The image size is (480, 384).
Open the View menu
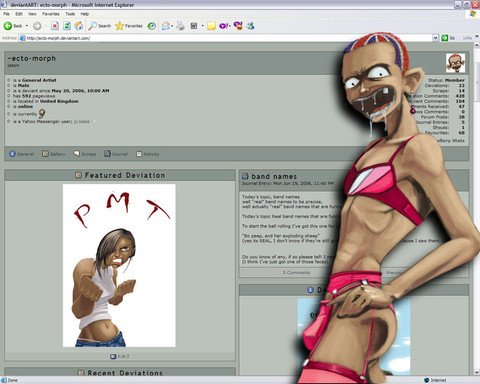32,14
